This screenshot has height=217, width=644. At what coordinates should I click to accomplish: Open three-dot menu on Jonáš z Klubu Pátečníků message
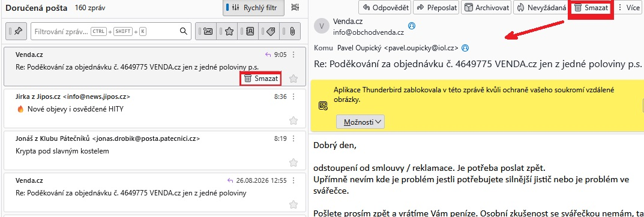pos(293,138)
